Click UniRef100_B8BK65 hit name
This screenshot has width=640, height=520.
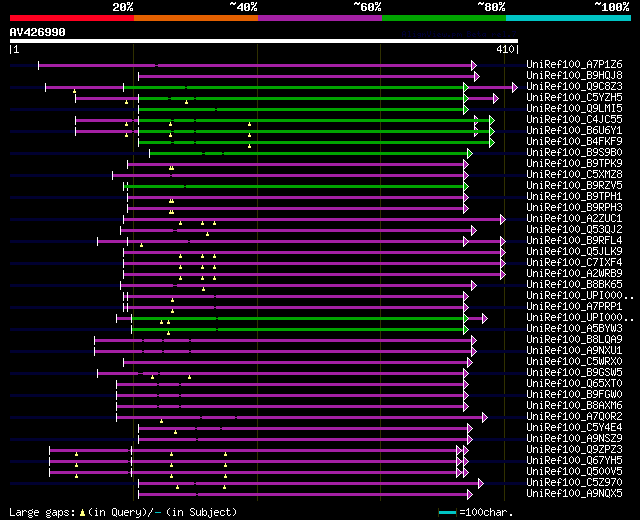[574, 285]
